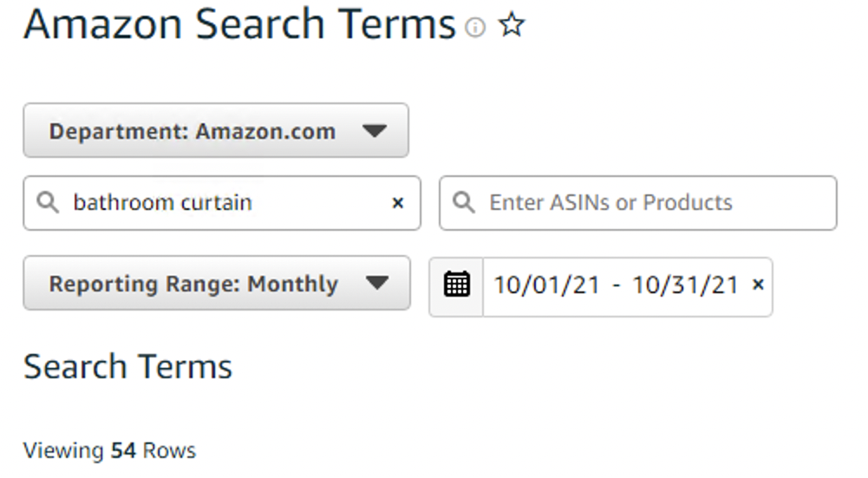Click the Reporting Range dropdown arrow
The width and height of the screenshot is (868, 478).
point(377,283)
